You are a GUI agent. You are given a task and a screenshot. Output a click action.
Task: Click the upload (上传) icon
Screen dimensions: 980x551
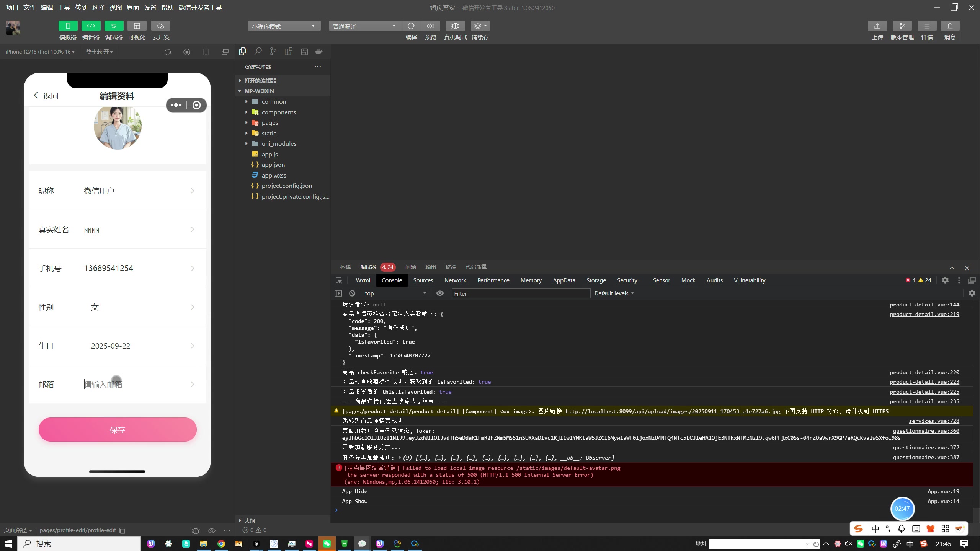click(x=877, y=26)
